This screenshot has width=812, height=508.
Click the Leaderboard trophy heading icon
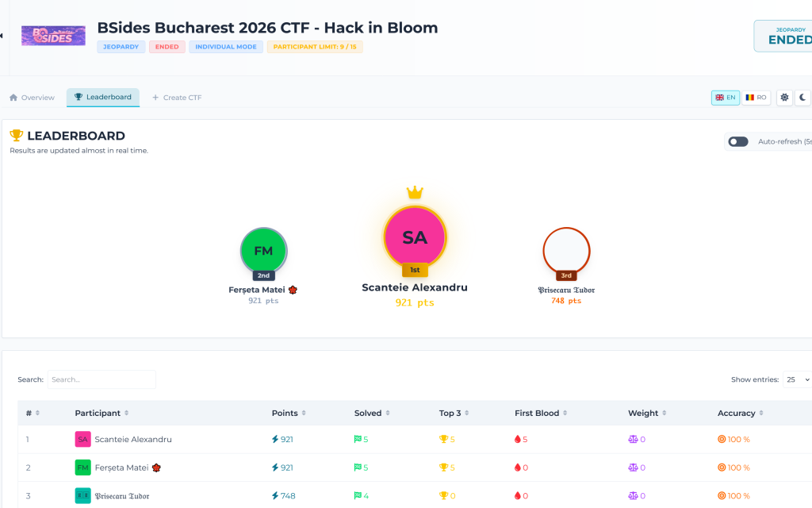[17, 136]
